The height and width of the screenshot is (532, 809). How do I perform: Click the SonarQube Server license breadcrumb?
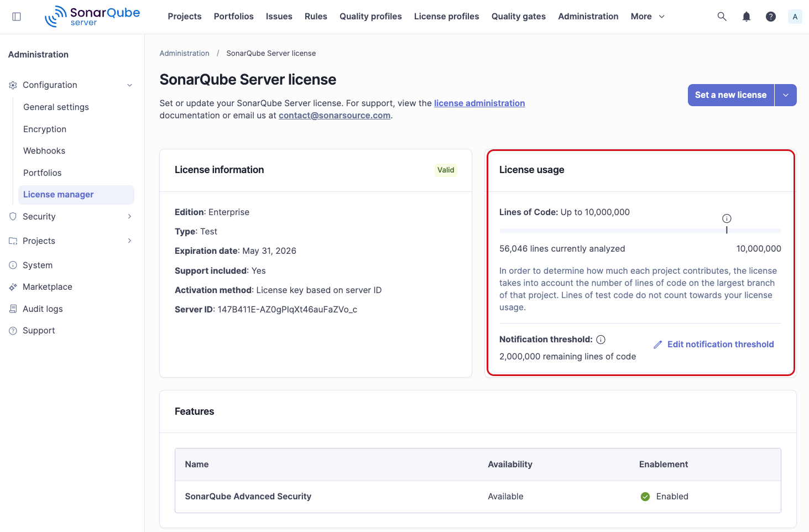271,54
